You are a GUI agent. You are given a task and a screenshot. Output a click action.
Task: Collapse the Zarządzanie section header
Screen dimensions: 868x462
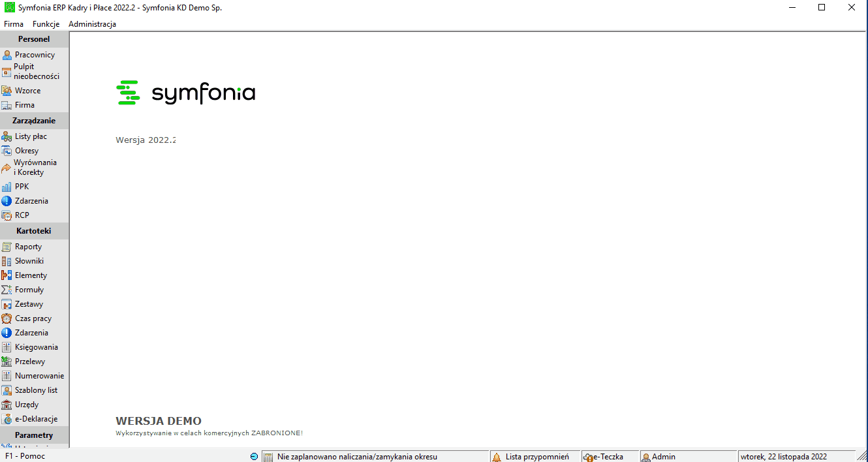34,121
